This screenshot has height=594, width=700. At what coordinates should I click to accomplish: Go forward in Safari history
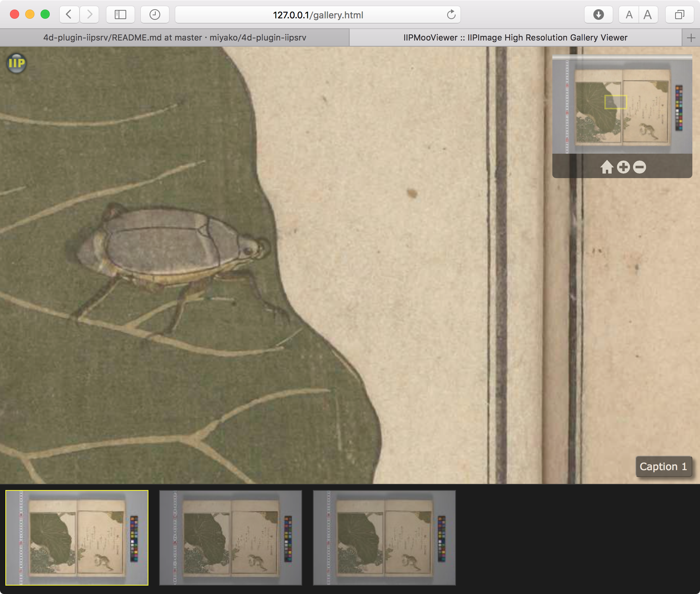coord(89,15)
